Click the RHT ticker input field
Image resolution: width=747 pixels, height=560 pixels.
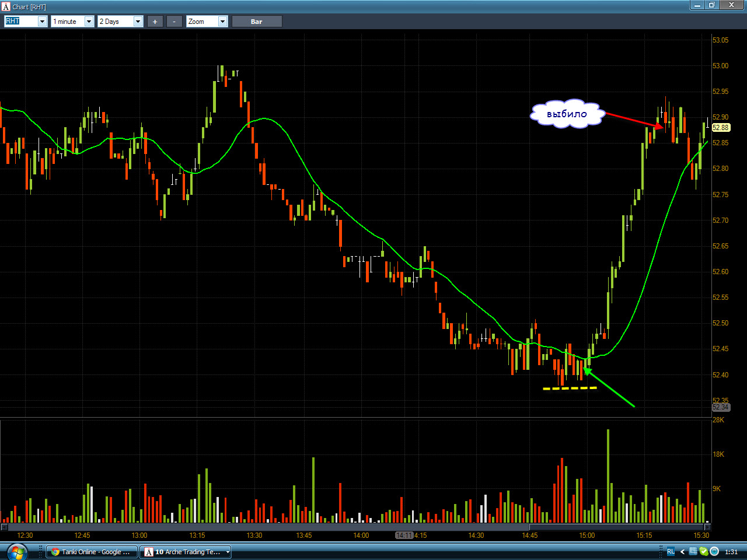(21, 22)
